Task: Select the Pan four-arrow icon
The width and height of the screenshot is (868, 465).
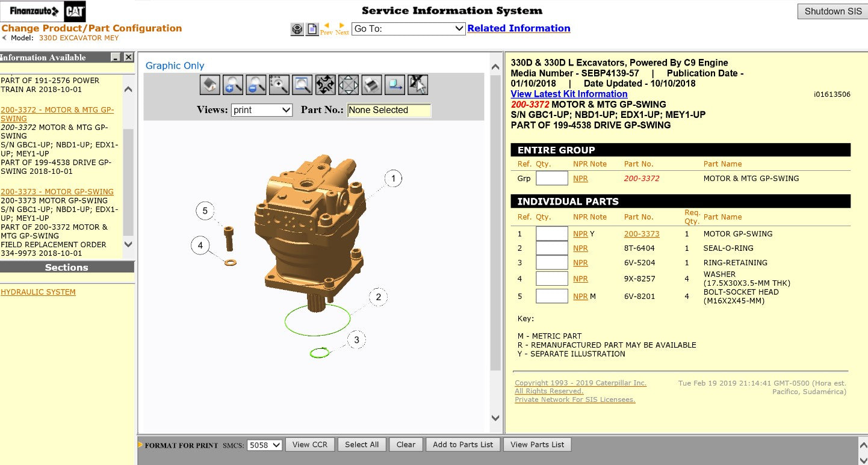Action: 349,85
